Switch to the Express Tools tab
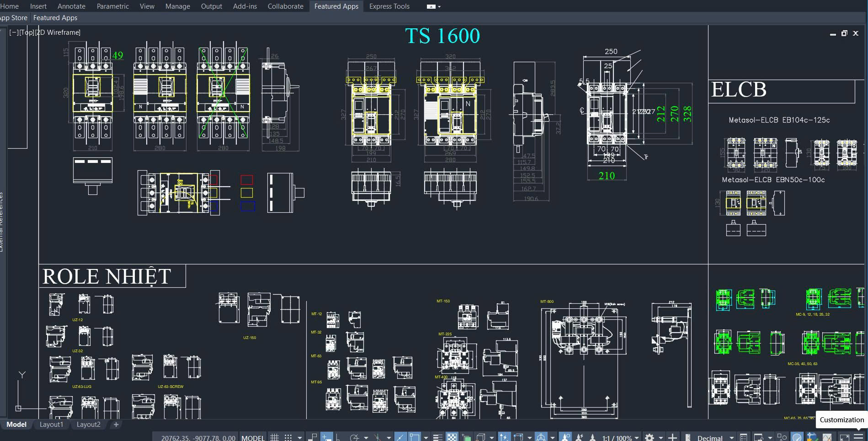 click(x=389, y=6)
